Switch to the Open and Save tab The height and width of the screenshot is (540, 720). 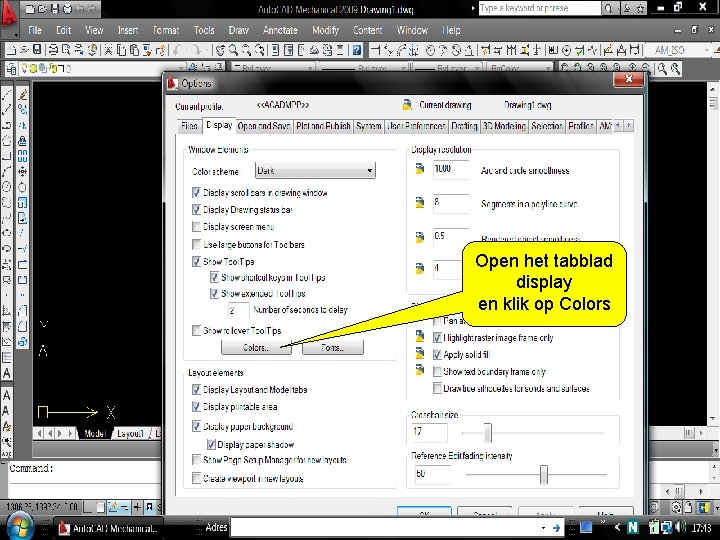coord(264,126)
